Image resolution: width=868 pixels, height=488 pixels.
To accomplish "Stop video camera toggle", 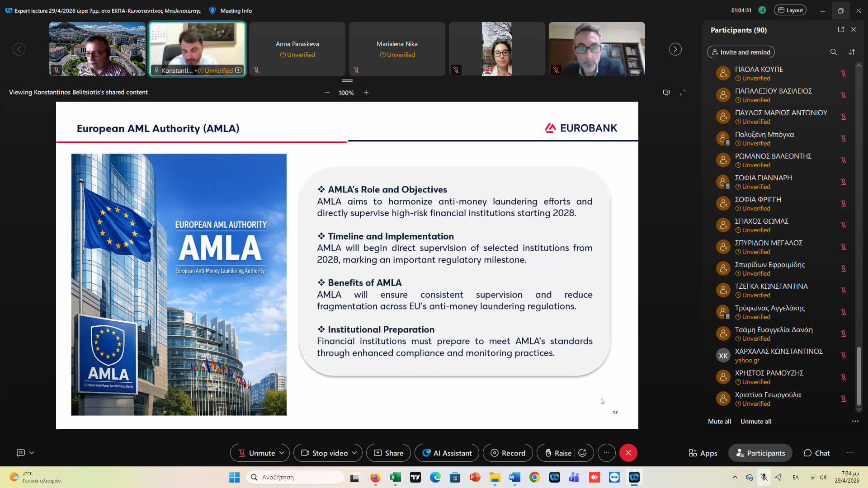I will pyautogui.click(x=325, y=453).
